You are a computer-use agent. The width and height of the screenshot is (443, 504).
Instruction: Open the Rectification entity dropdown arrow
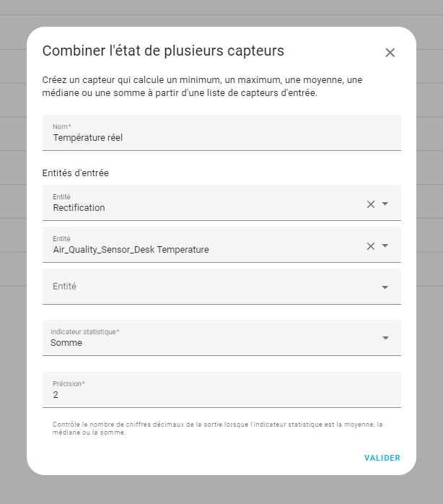(x=385, y=204)
